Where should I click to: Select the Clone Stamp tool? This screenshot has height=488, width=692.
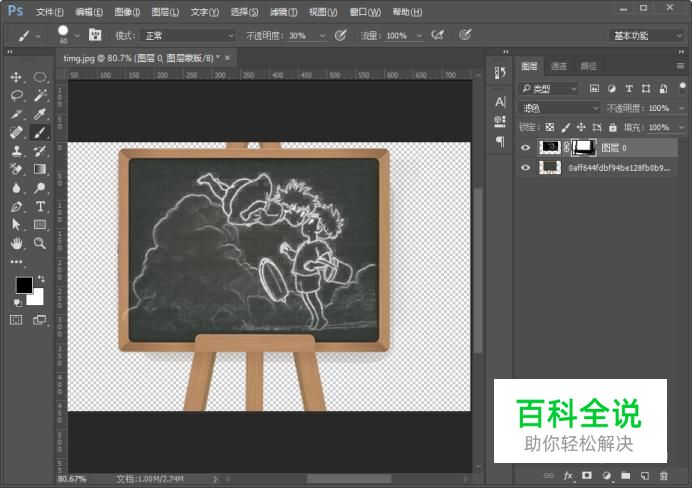pos(16,151)
